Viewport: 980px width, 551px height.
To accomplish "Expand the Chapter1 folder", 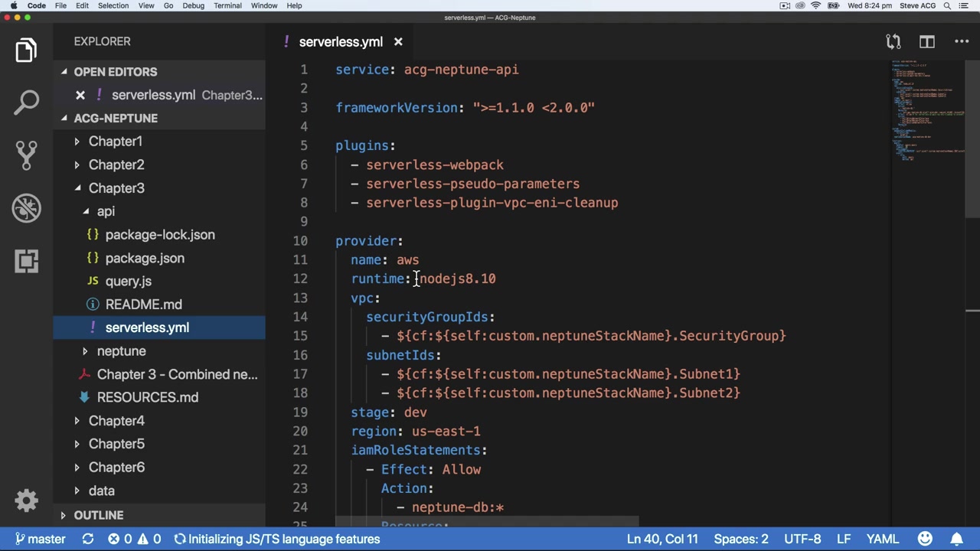I will tap(115, 142).
